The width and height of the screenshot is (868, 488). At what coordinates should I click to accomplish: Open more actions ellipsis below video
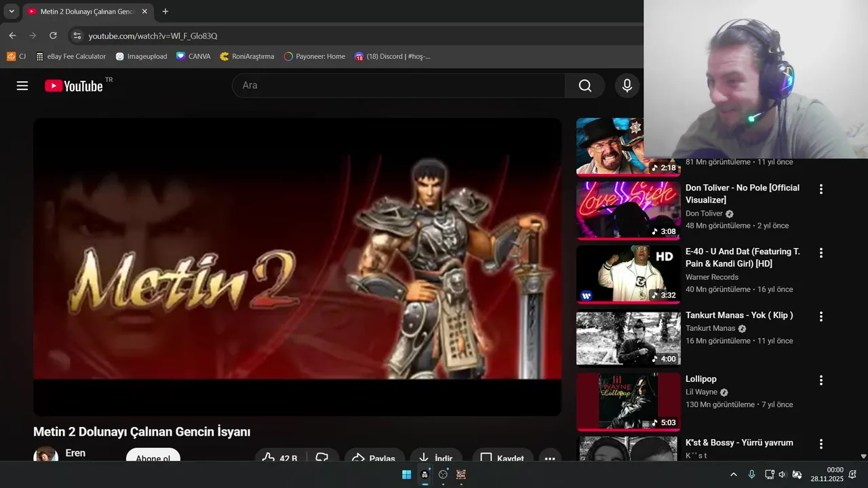(x=550, y=455)
